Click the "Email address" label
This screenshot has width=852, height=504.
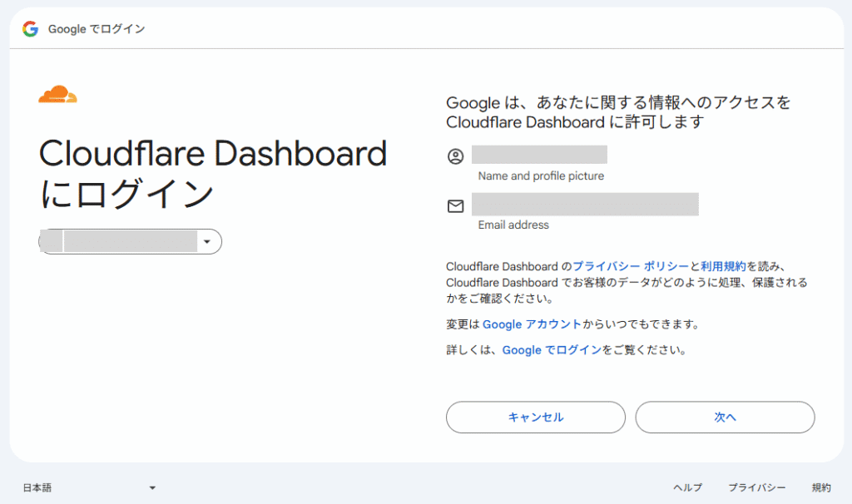513,225
